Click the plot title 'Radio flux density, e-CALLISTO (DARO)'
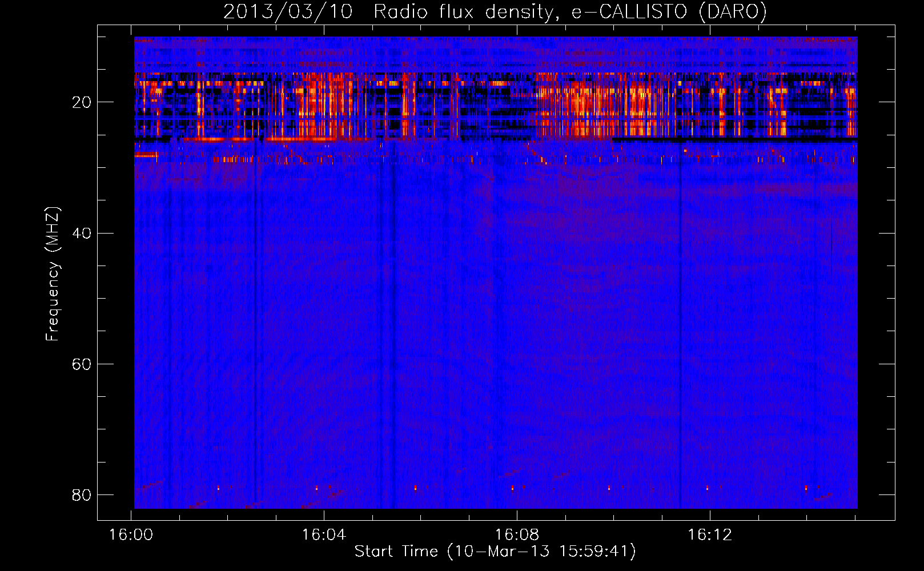Screen dimensions: 924x571 [x=570, y=12]
